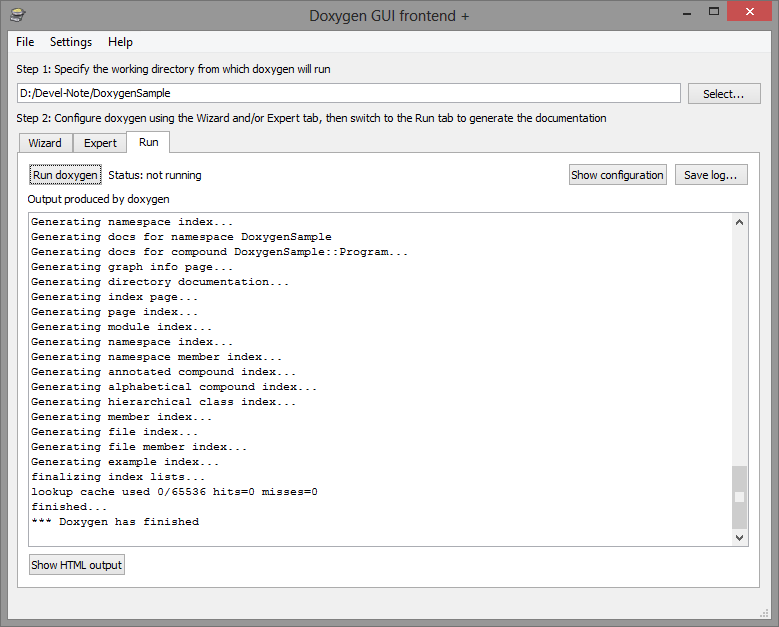Click the output log scrollbar thumb

coord(739,497)
